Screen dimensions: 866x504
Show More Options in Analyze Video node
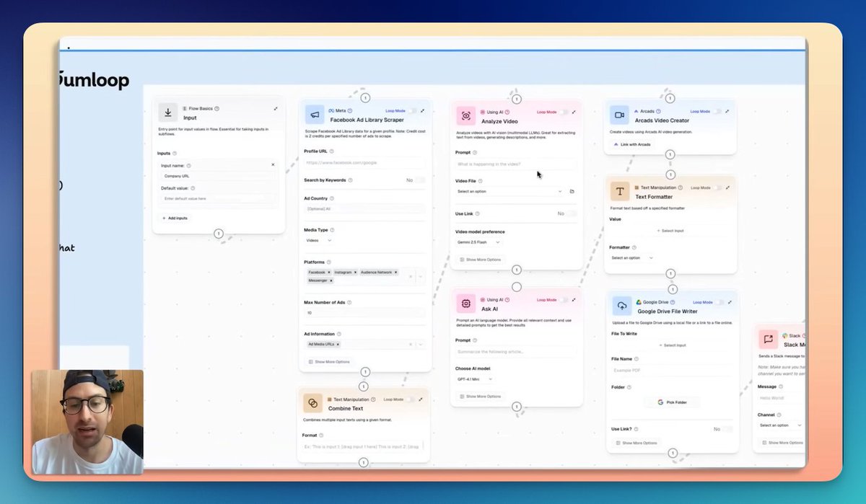click(481, 260)
